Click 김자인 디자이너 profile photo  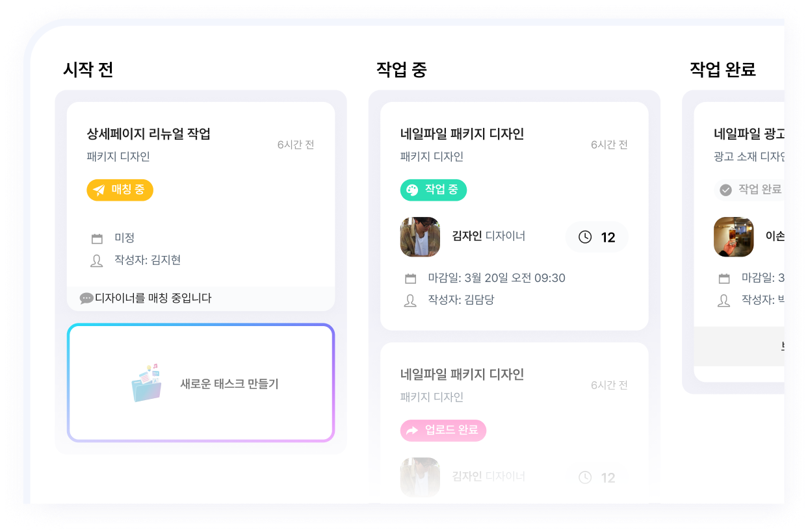(420, 237)
